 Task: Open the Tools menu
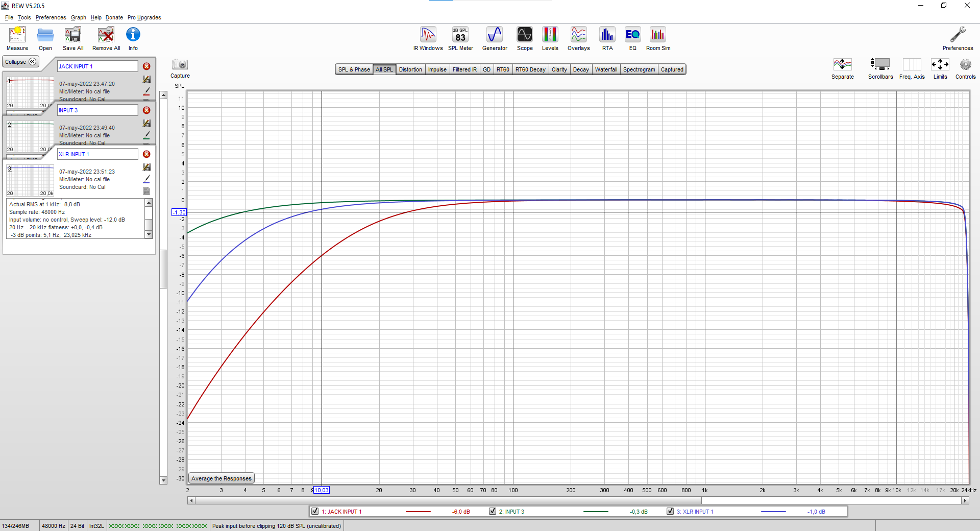(x=24, y=17)
